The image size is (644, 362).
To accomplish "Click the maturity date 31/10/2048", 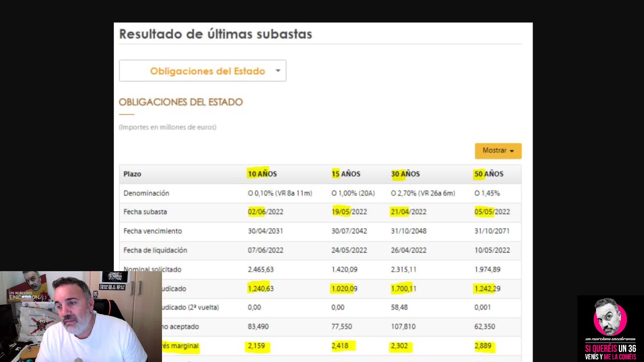I will pos(409,231).
